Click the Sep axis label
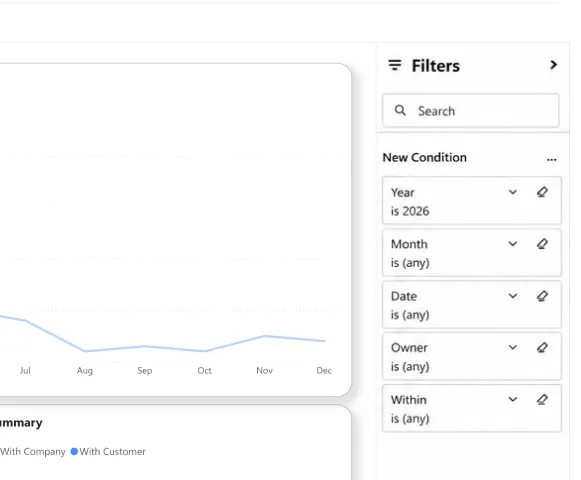Image resolution: width=581 pixels, height=480 pixels. pyautogui.click(x=145, y=370)
